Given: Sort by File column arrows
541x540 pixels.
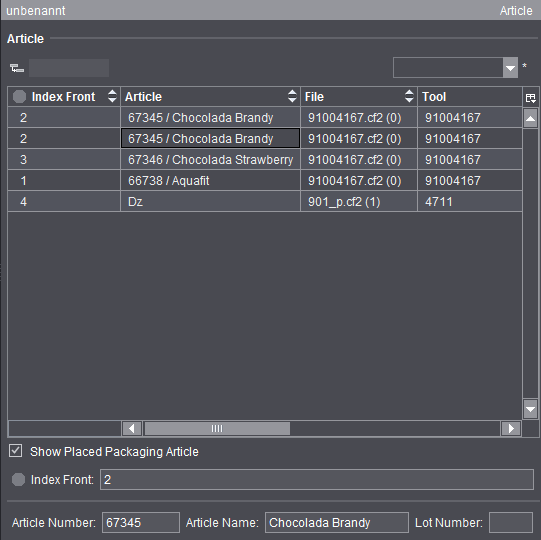Looking at the screenshot, I should (x=409, y=96).
